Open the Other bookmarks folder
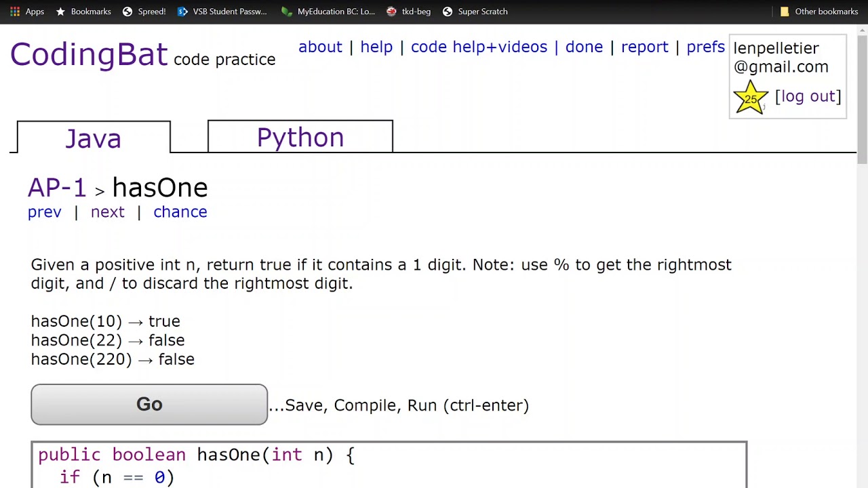The image size is (868, 488). click(819, 12)
